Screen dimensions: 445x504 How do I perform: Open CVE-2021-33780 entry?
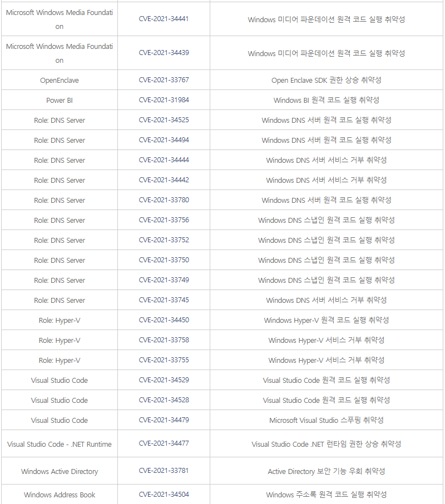(164, 200)
